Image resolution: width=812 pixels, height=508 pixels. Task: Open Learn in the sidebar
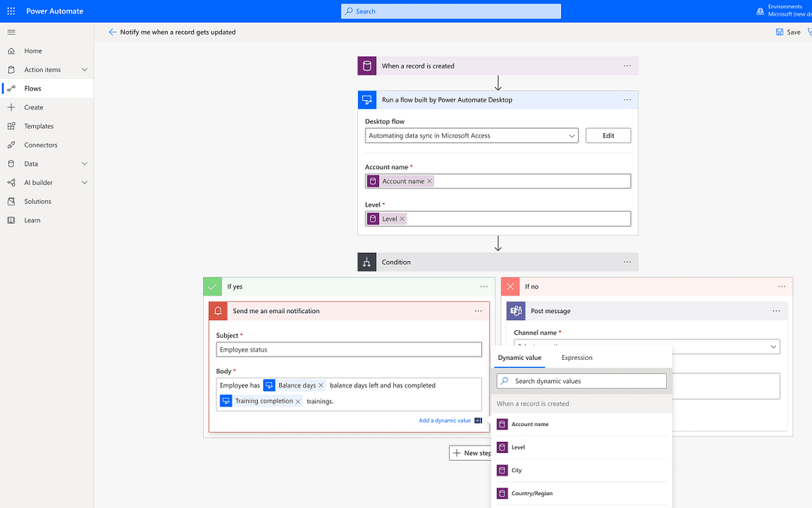pyautogui.click(x=32, y=221)
